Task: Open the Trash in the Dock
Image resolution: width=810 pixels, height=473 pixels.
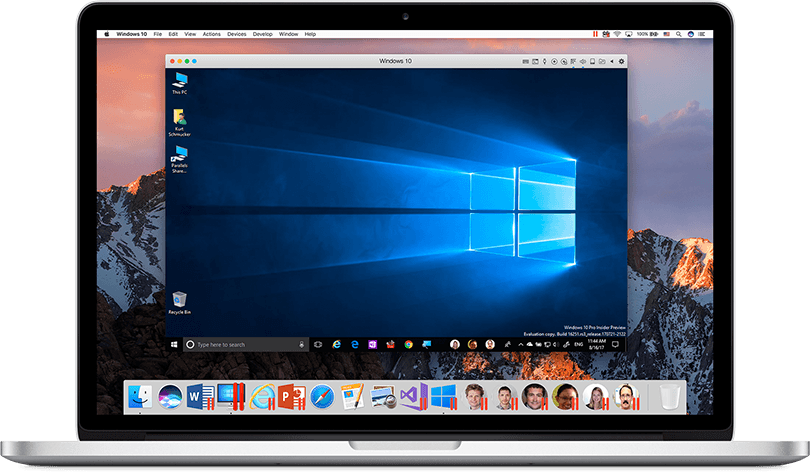Action: point(669,398)
